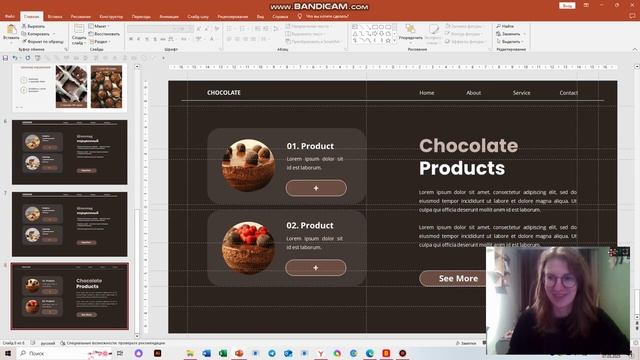Click the Copy (Копировать) command
The image size is (640, 360).
pyautogui.click(x=35, y=34)
